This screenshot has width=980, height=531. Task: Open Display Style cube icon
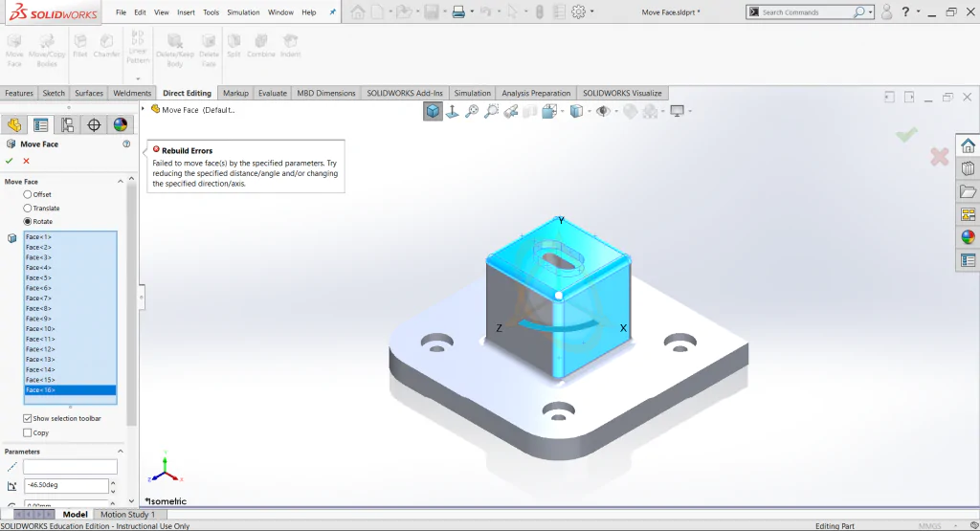576,111
